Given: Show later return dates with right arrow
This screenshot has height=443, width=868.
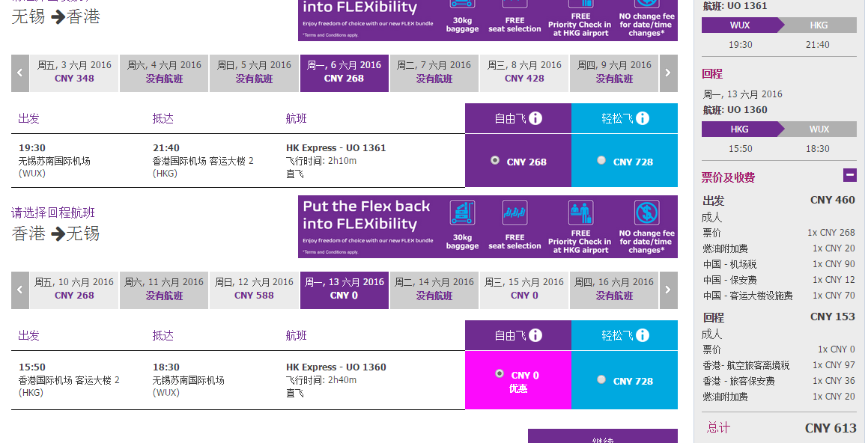Looking at the screenshot, I should [x=668, y=290].
